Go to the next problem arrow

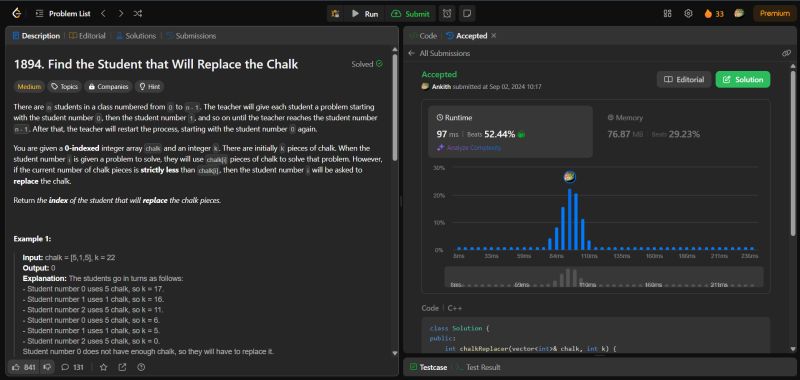pos(120,14)
